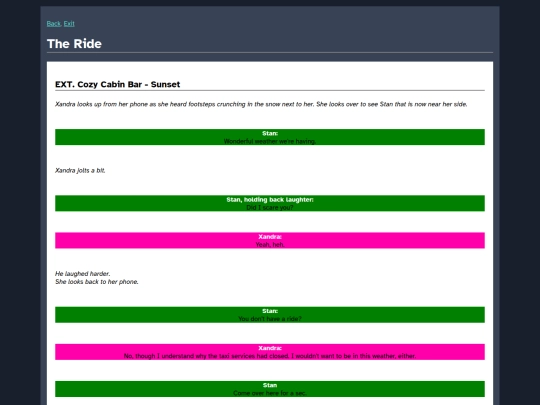Click Xandra's line about the taxi services closing

[x=270, y=356]
